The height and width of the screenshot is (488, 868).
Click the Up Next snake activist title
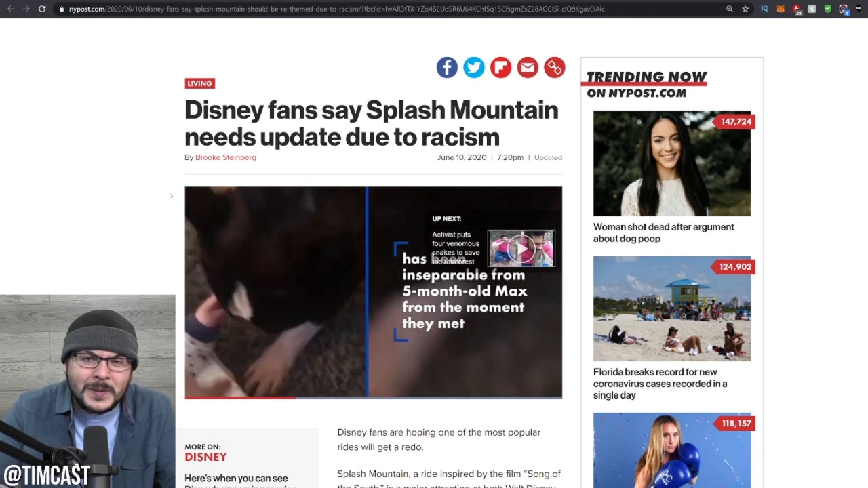pyautogui.click(x=456, y=247)
